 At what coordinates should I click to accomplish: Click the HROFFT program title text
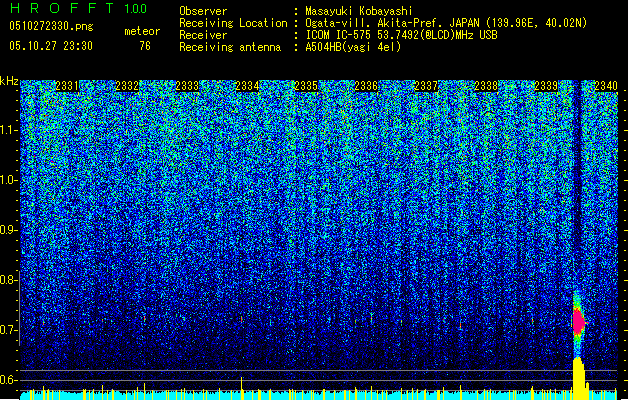coord(61,8)
